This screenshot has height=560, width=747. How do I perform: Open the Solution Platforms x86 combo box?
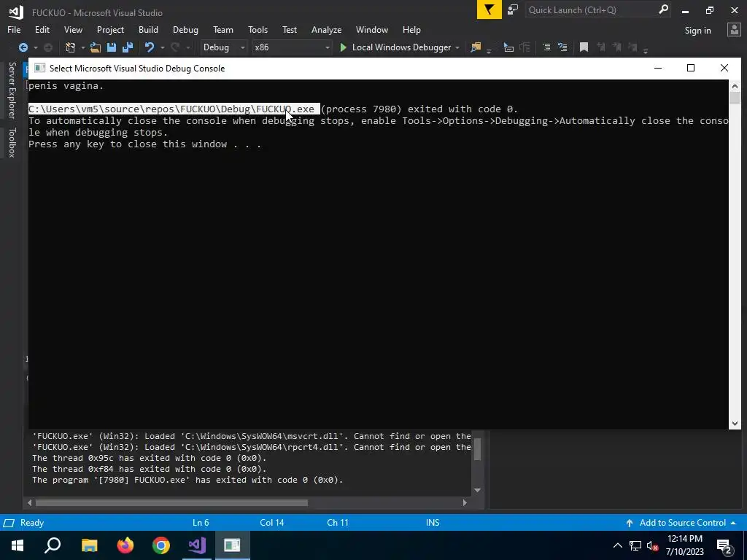(x=292, y=47)
